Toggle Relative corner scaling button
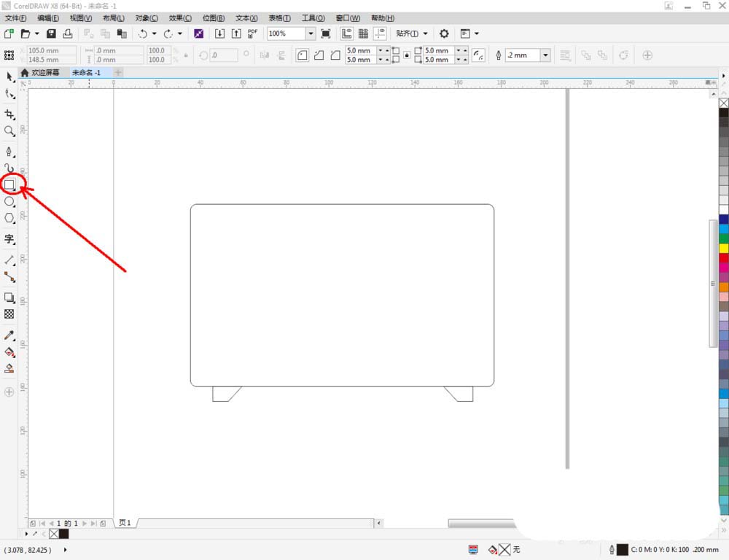Image resolution: width=729 pixels, height=560 pixels. [x=478, y=55]
